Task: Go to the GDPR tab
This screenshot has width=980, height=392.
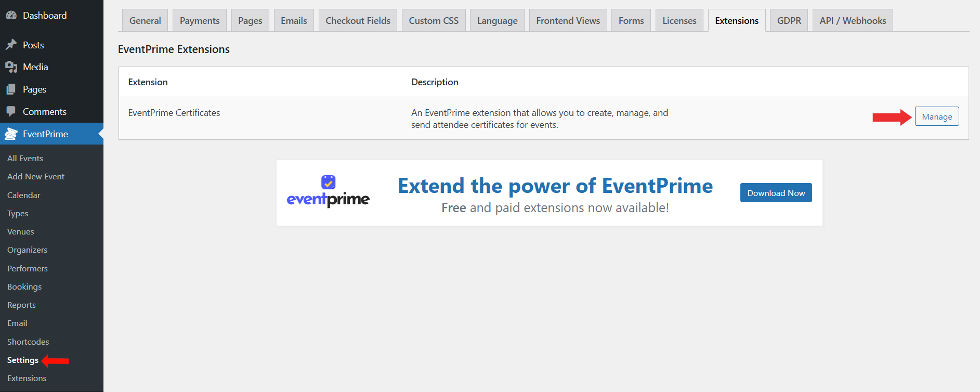Action: pos(789,21)
